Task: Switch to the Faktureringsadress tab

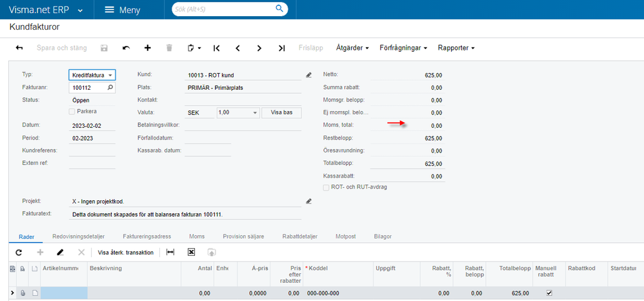Action: (x=146, y=237)
